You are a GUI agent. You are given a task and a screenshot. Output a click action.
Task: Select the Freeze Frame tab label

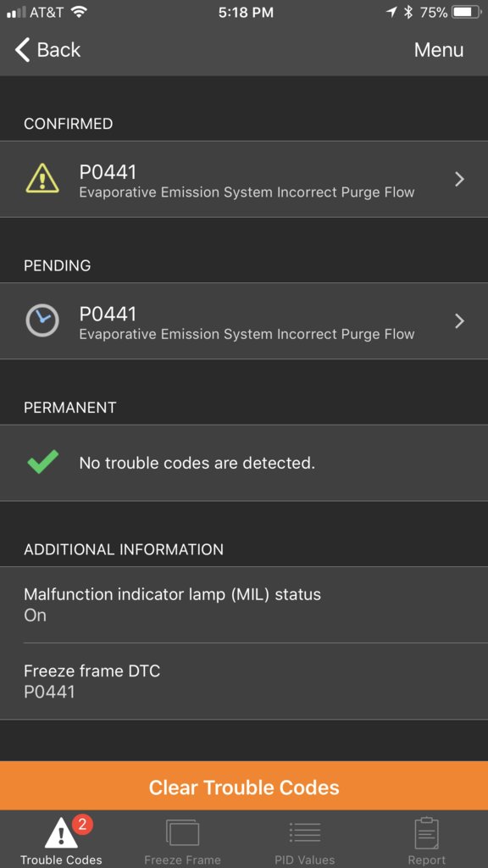[182, 860]
